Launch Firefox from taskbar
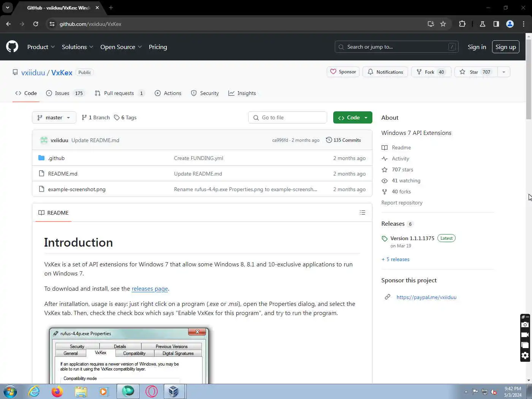 [57, 391]
